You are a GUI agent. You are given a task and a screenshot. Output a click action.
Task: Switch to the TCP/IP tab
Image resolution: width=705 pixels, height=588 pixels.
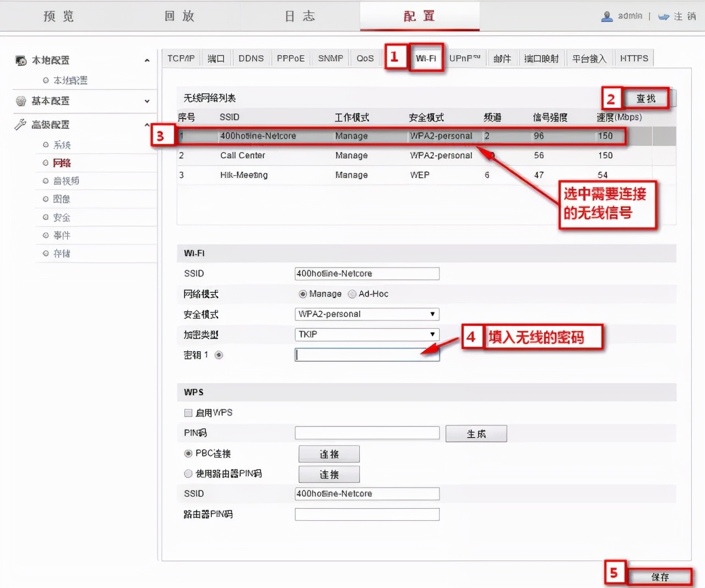click(181, 58)
